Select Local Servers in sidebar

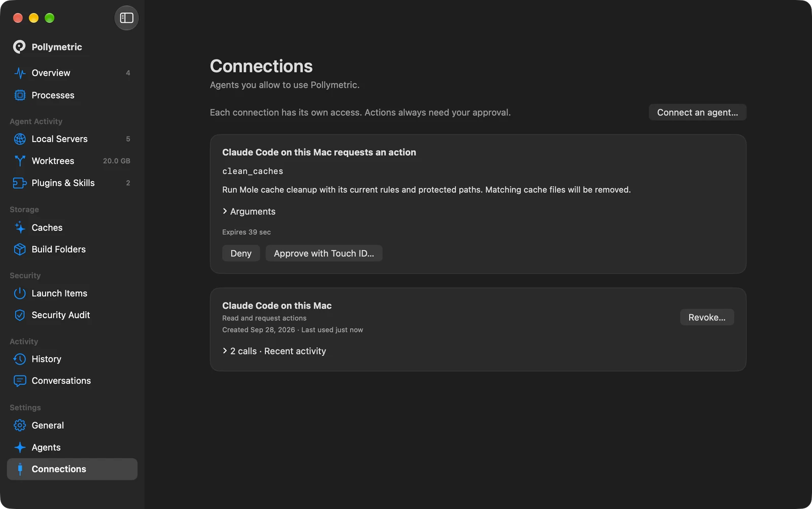(x=72, y=139)
